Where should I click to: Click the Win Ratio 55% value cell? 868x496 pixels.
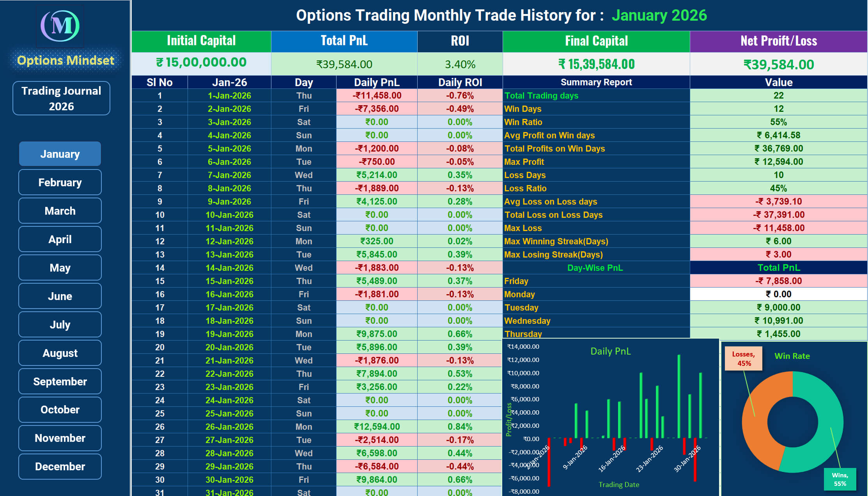coord(778,122)
